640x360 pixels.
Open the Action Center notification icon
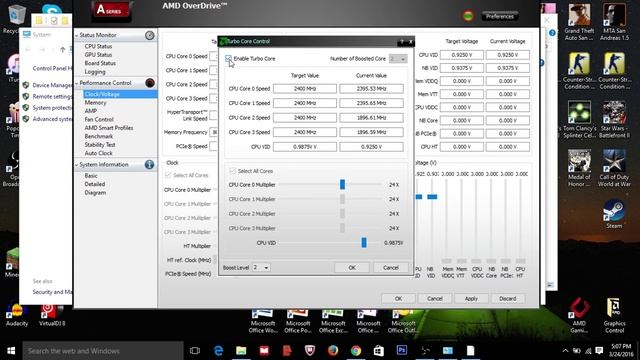(x=599, y=351)
